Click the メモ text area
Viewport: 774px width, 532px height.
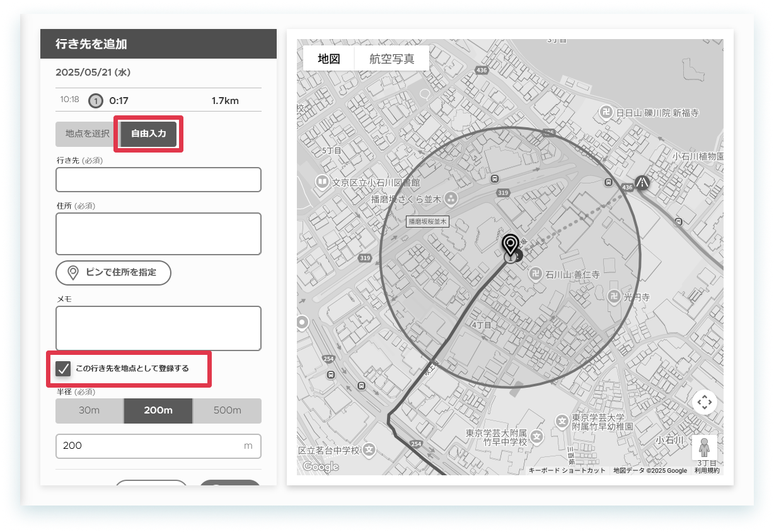pos(158,328)
